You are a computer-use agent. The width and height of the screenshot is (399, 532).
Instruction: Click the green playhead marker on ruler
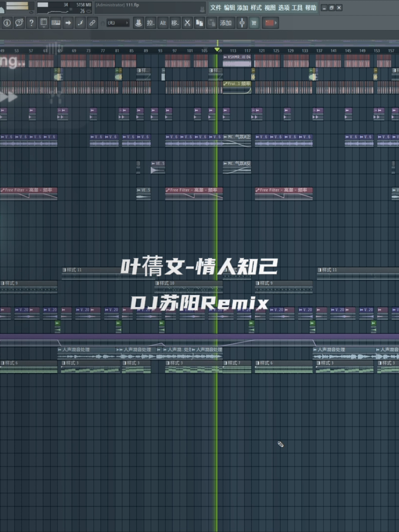pyautogui.click(x=217, y=50)
